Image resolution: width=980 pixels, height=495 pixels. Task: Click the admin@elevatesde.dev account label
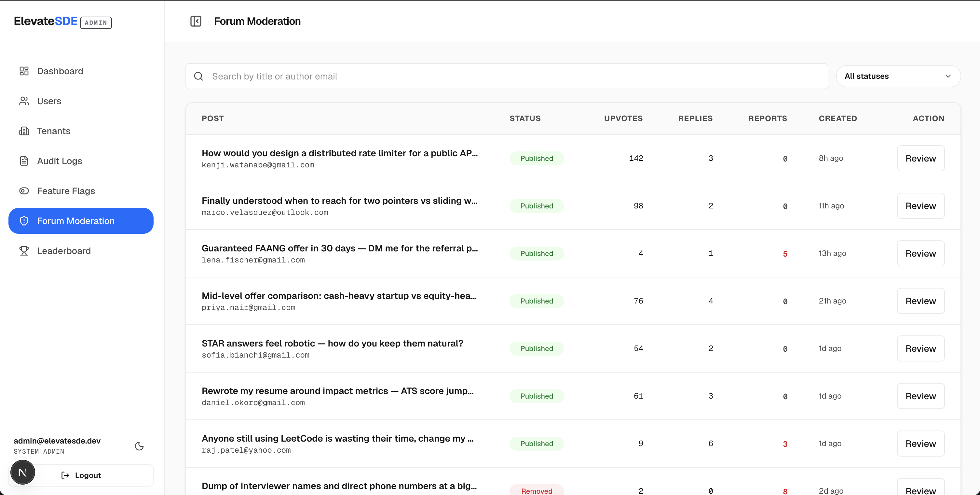(x=57, y=441)
